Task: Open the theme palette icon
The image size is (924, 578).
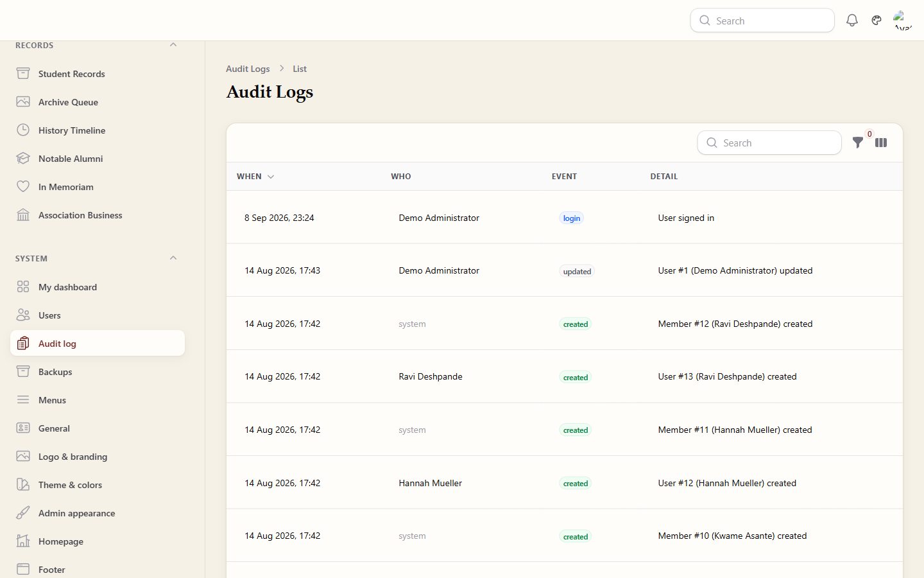Action: tap(877, 21)
